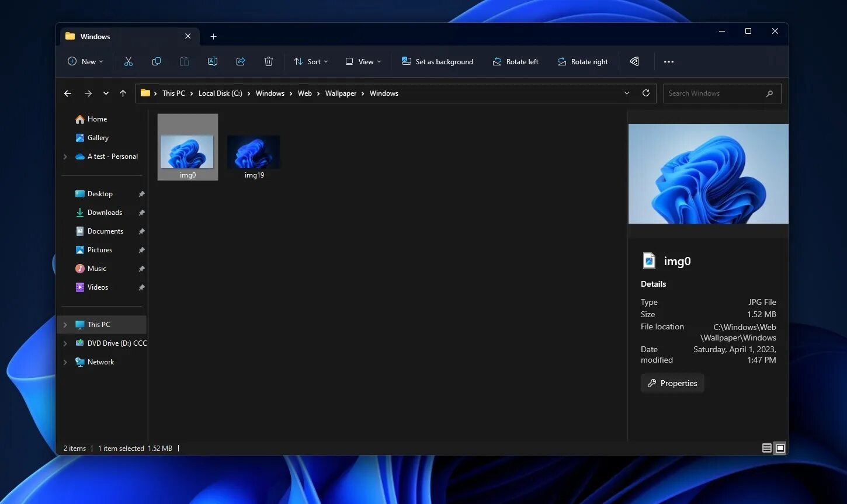Switch to details layout in status bar
Image resolution: width=847 pixels, height=504 pixels.
[x=766, y=448]
